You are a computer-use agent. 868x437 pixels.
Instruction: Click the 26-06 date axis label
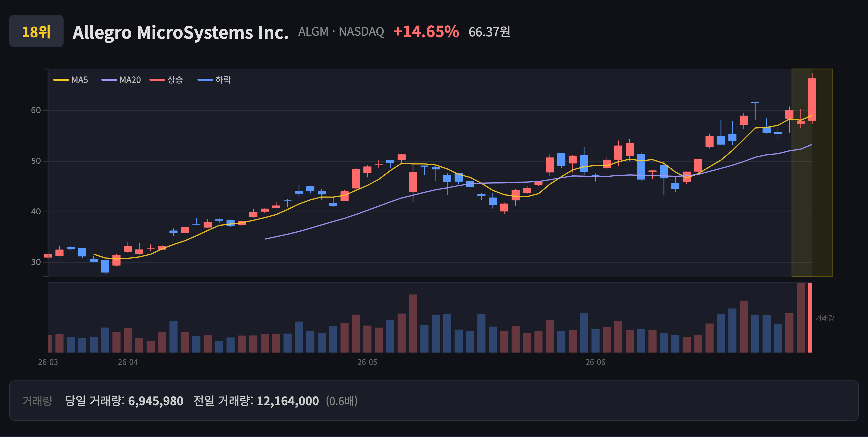tap(595, 362)
